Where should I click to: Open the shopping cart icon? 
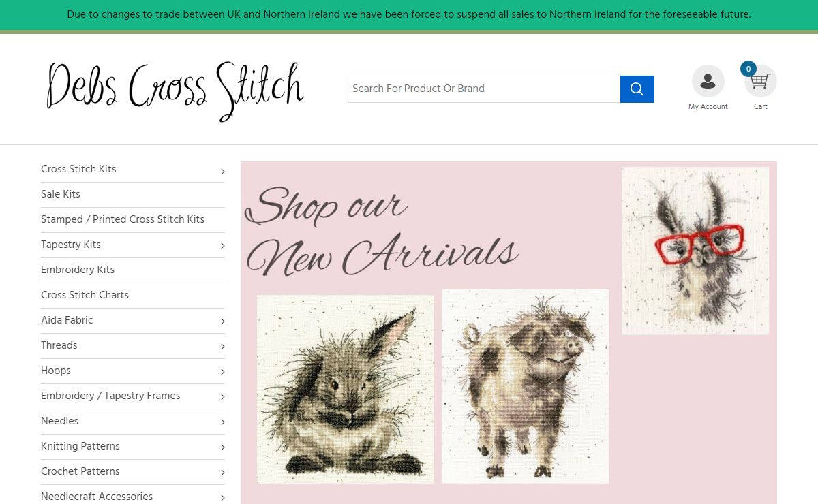tap(761, 82)
